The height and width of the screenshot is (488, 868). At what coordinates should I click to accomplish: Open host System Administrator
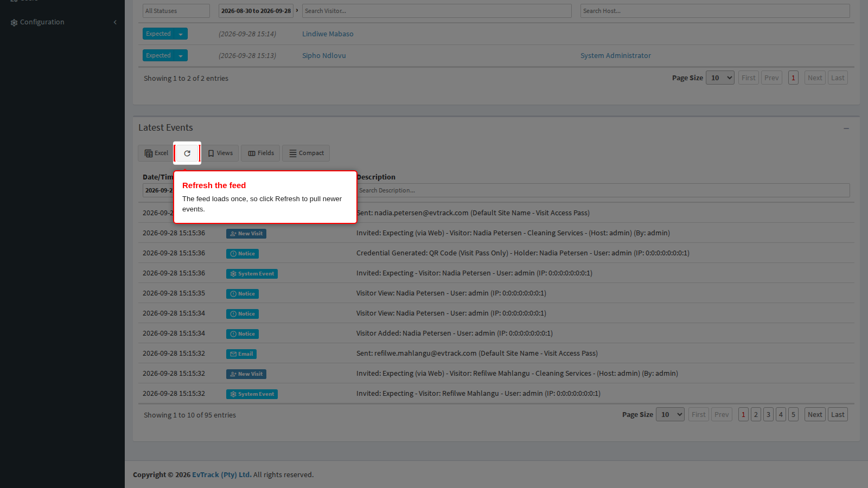[x=616, y=55]
